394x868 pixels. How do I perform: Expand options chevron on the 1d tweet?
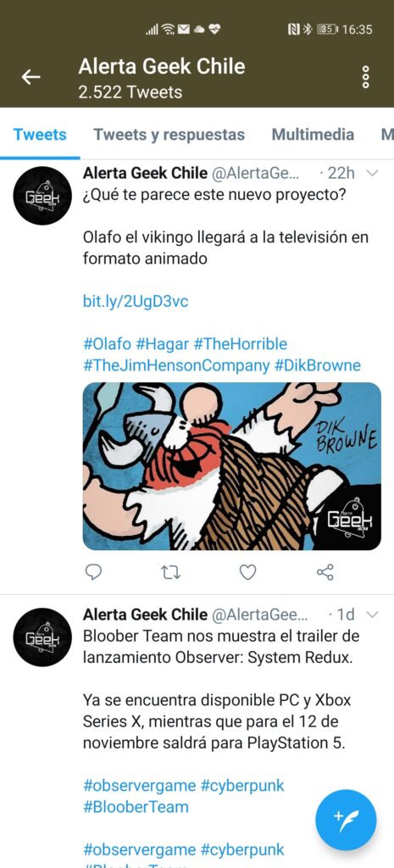pyautogui.click(x=373, y=615)
